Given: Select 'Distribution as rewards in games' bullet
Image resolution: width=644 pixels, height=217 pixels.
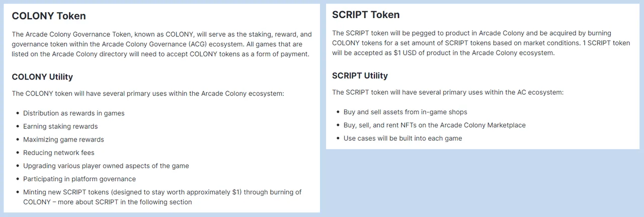Looking at the screenshot, I should pos(73,113).
